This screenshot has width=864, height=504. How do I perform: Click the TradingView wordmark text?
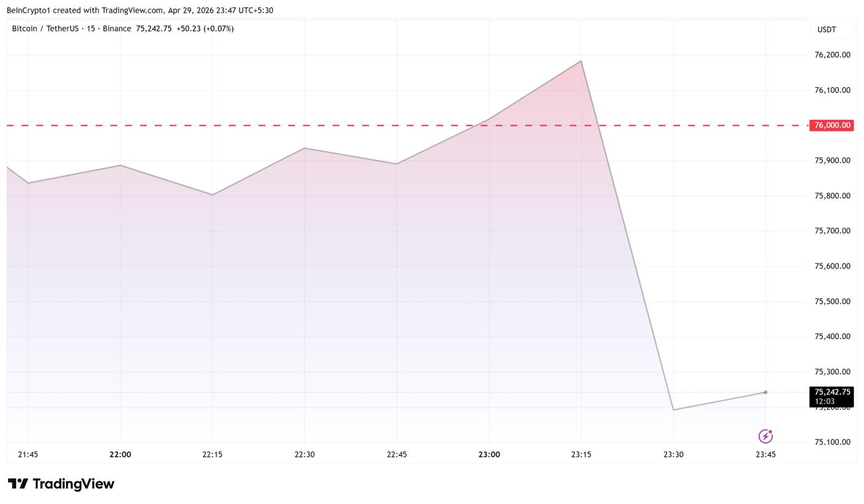tap(73, 484)
